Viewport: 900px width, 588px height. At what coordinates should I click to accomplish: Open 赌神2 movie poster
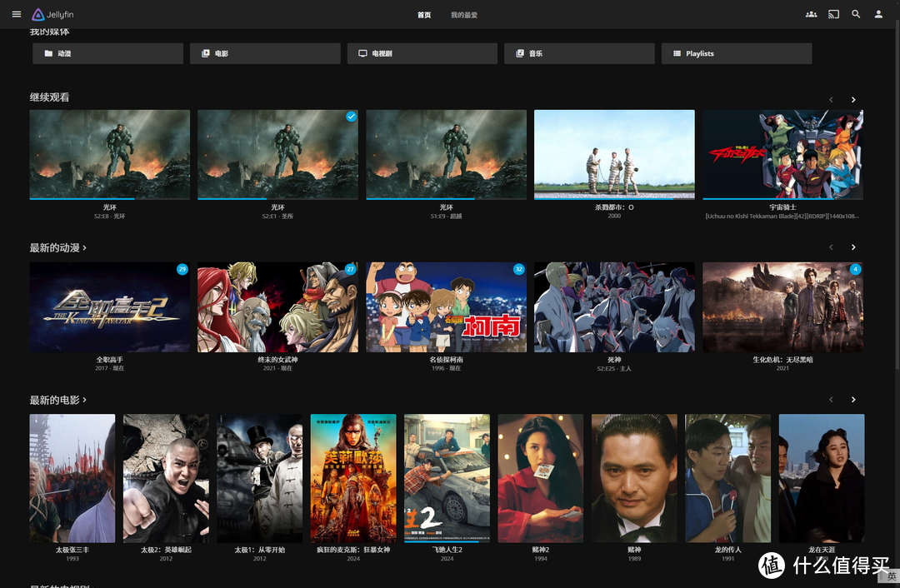541,478
